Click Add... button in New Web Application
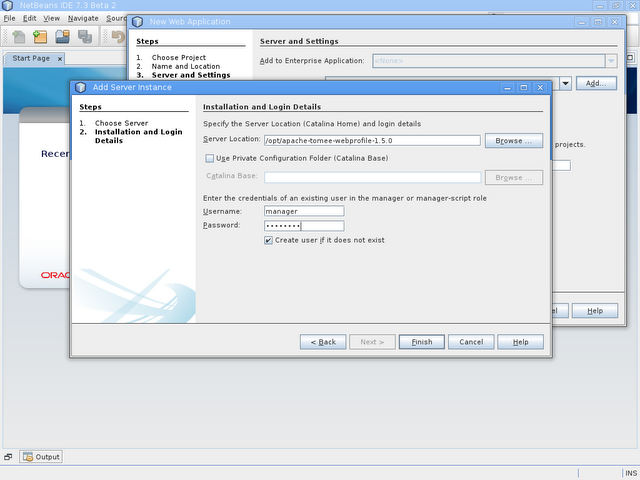This screenshot has width=640, height=480. 596,83
